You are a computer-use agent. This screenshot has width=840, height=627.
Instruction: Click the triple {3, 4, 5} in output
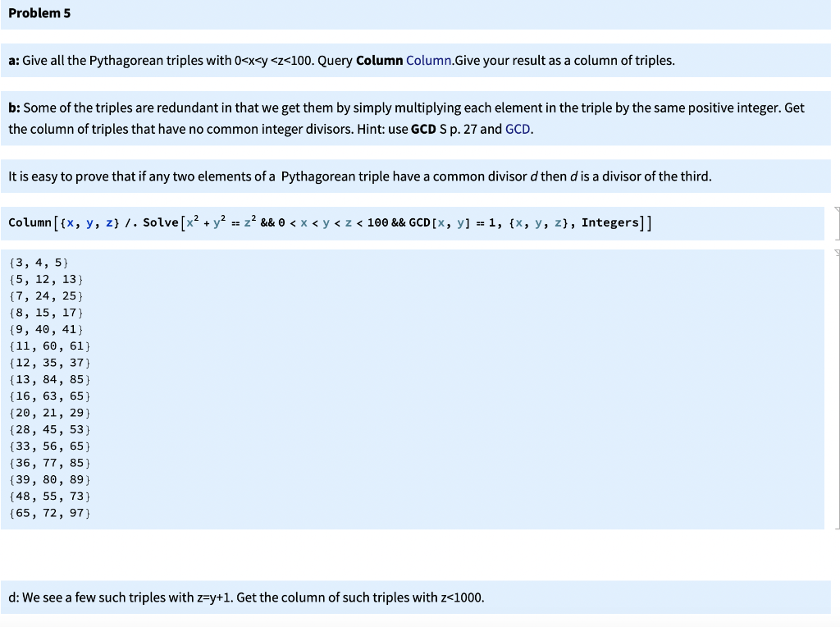(x=37, y=263)
